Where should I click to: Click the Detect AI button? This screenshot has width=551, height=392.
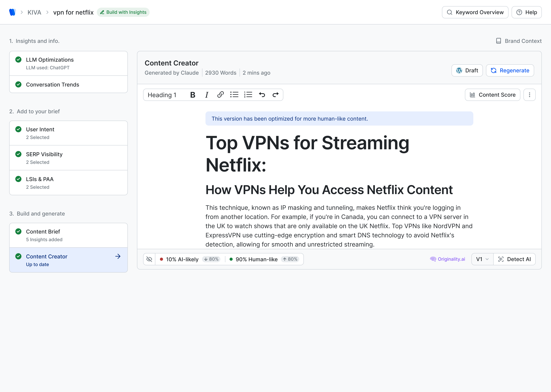tap(514, 259)
